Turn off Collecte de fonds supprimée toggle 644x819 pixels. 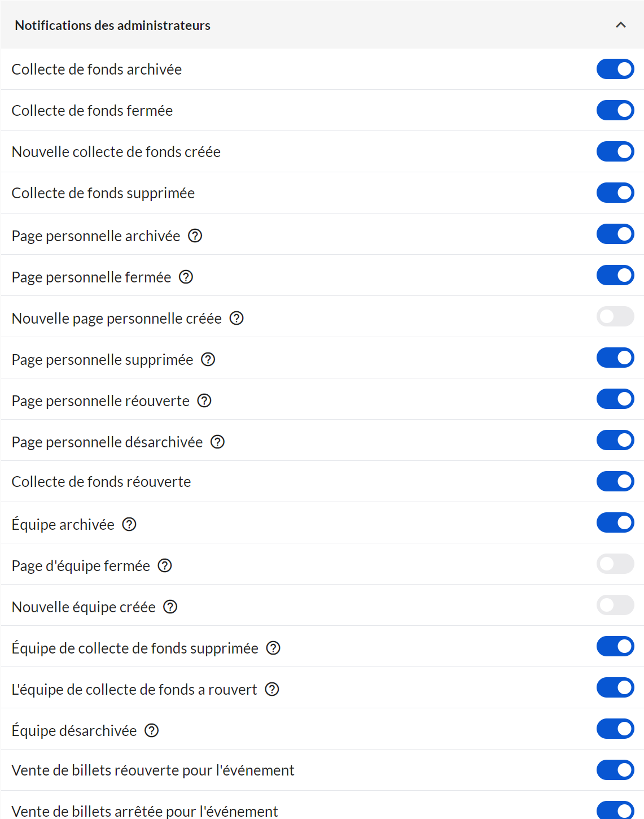(615, 193)
